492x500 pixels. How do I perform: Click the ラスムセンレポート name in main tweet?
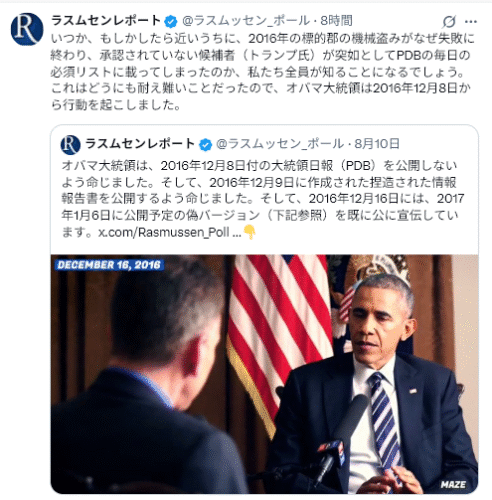click(106, 21)
